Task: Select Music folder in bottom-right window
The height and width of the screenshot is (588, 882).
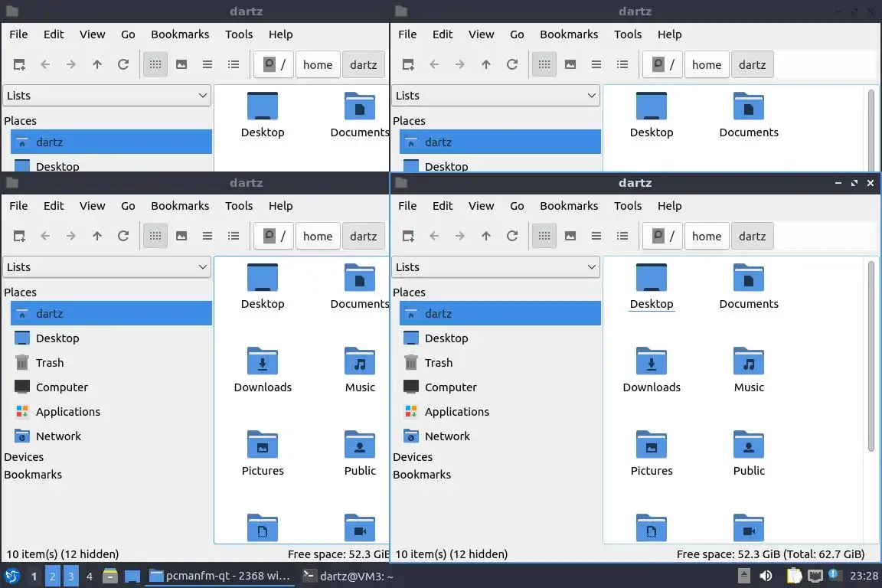Action: point(749,370)
